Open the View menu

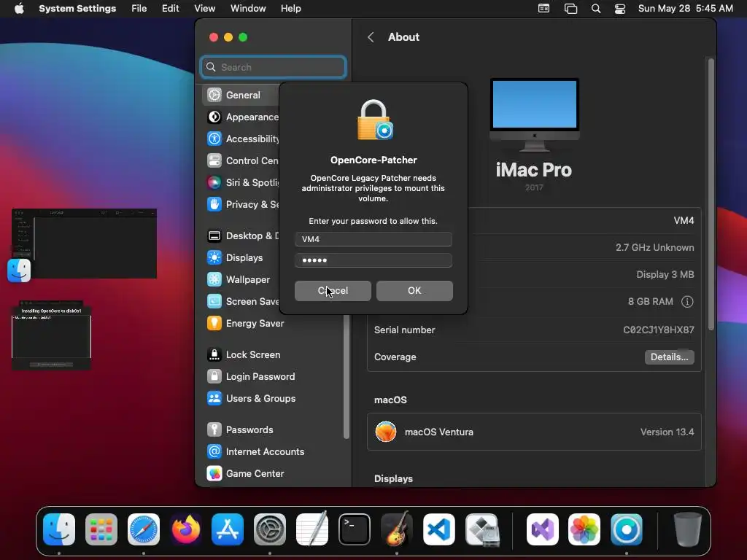pyautogui.click(x=204, y=9)
